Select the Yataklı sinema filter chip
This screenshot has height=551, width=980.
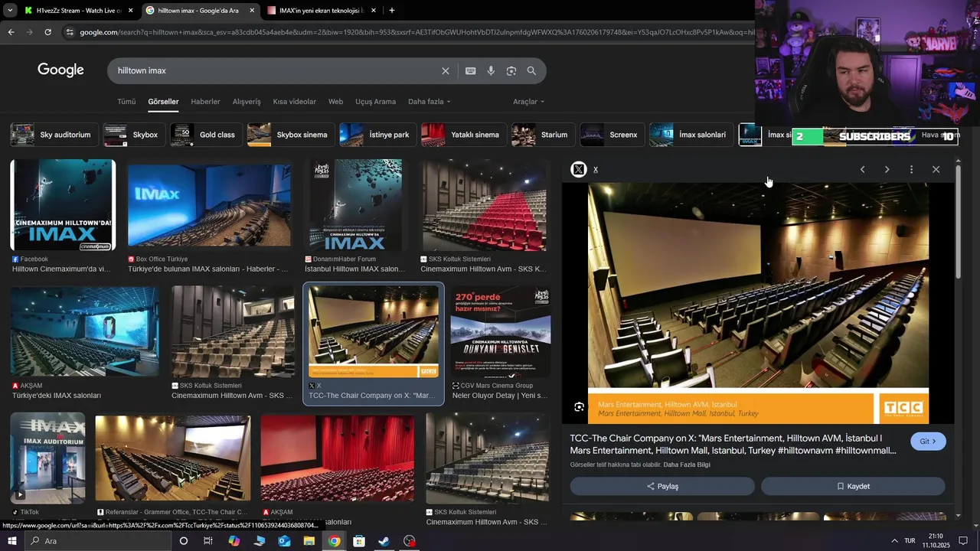click(x=463, y=135)
